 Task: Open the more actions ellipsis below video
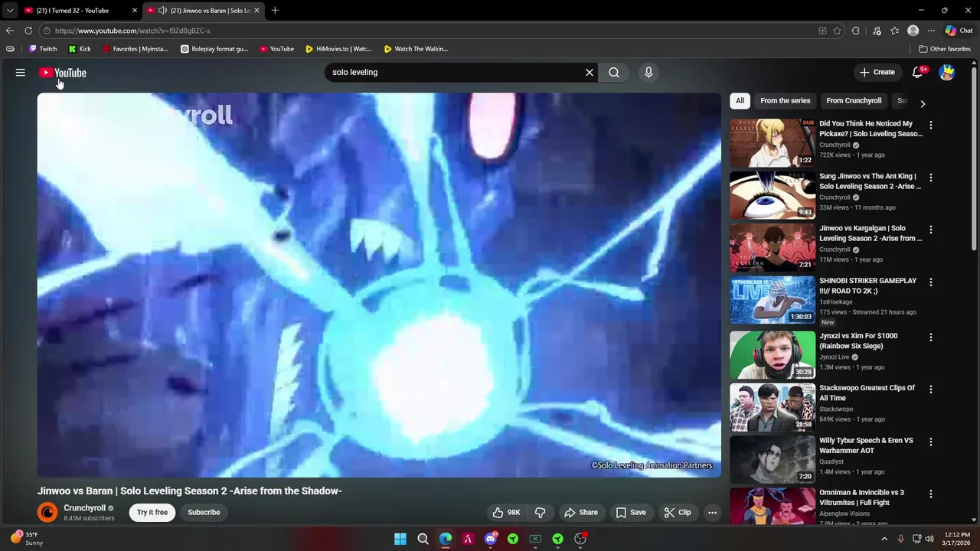click(712, 512)
